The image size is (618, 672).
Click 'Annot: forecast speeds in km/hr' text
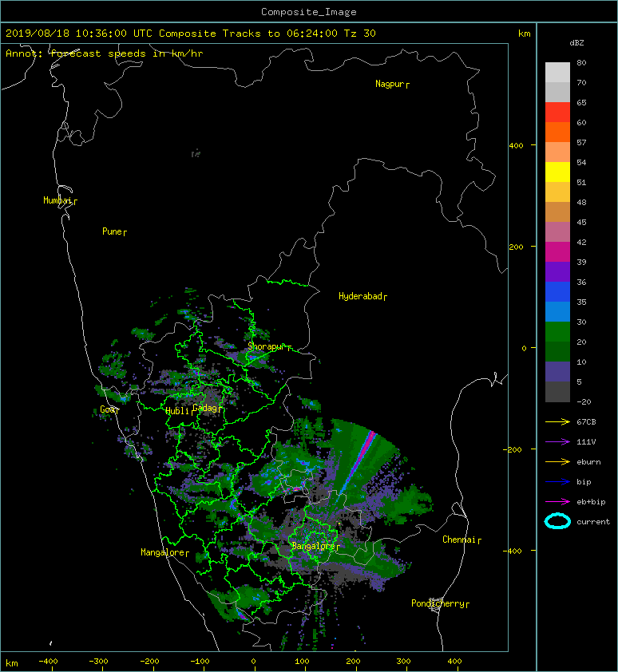(105, 53)
